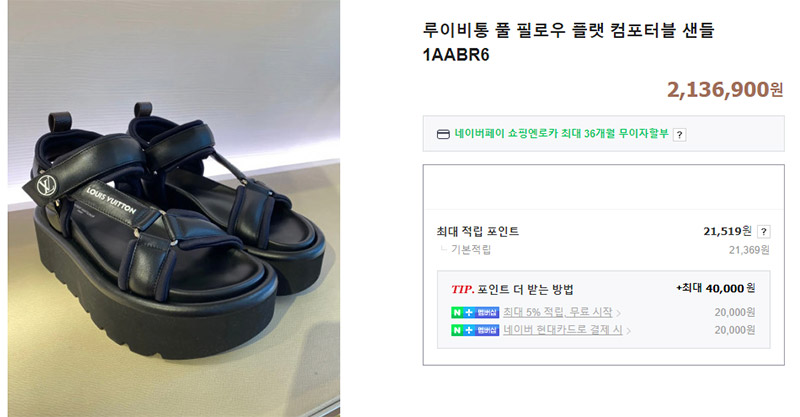The height and width of the screenshot is (417, 800).
Task: Click the product title 루이비통 풀 필로우 샌들
Action: (568, 30)
